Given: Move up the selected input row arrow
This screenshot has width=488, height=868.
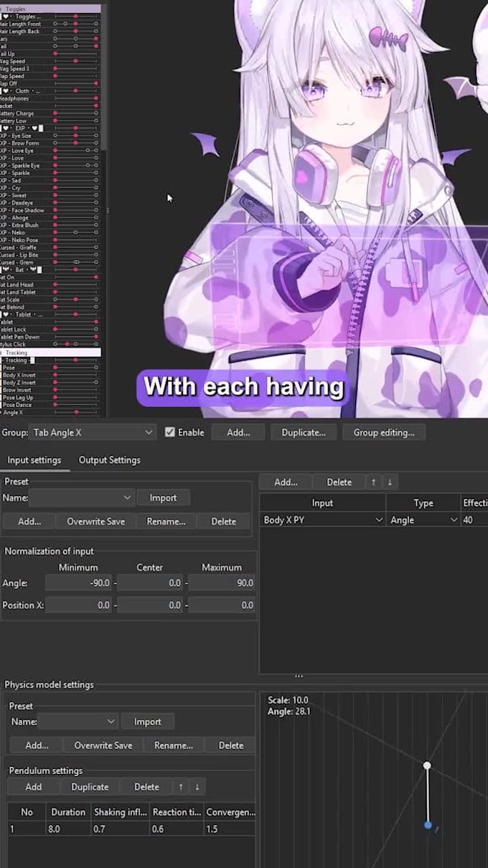Looking at the screenshot, I should 373,482.
